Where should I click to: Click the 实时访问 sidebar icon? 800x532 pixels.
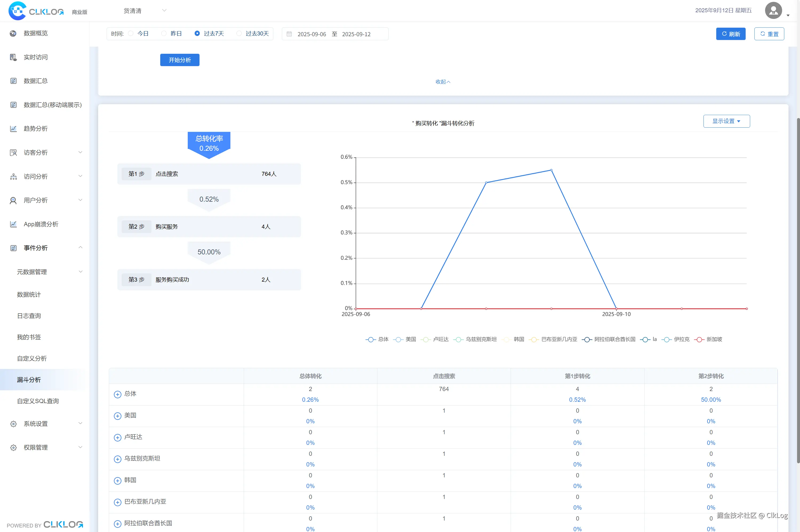coord(13,57)
